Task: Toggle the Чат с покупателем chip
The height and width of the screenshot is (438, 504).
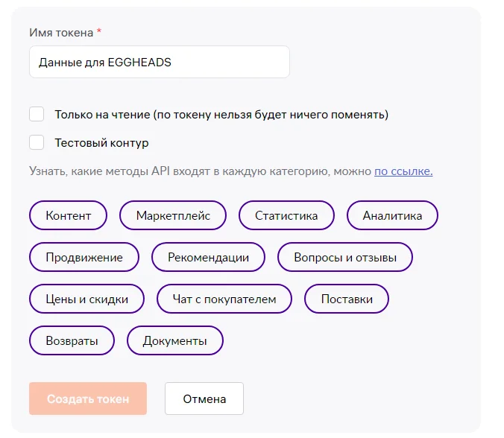Action: coord(224,299)
